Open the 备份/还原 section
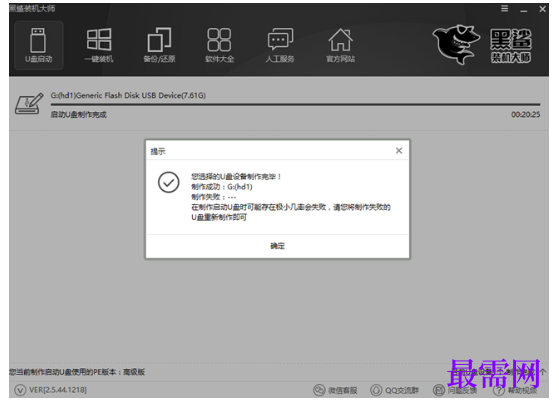 click(159, 45)
